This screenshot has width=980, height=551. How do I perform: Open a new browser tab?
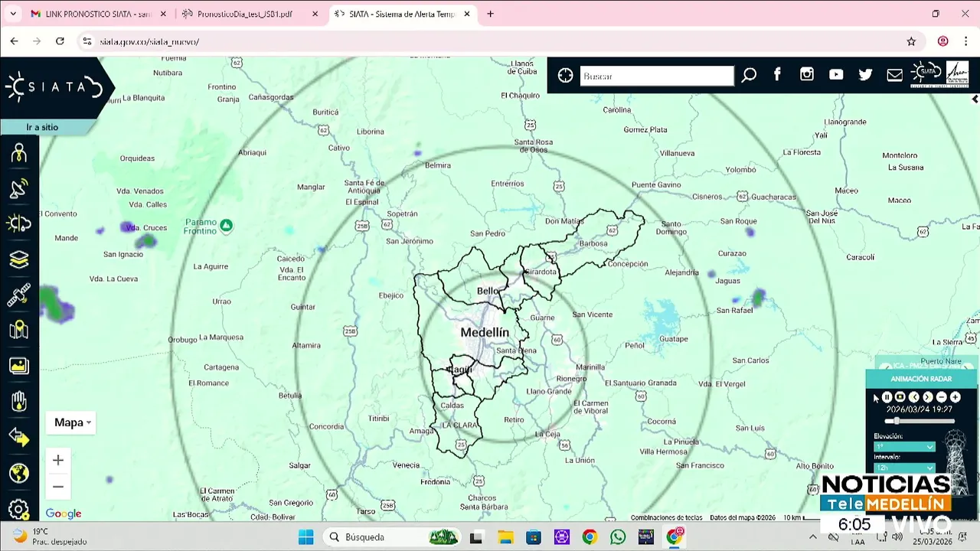[x=490, y=14]
